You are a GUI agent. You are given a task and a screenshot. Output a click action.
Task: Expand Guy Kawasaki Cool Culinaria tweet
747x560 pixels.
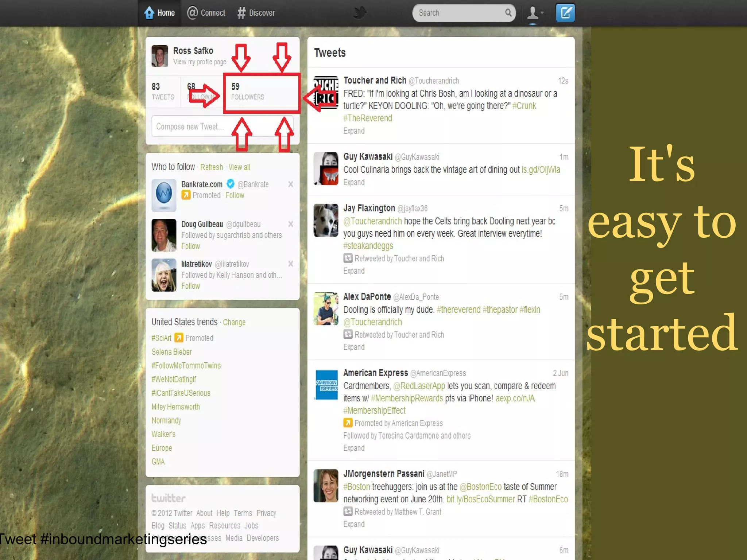[354, 182]
